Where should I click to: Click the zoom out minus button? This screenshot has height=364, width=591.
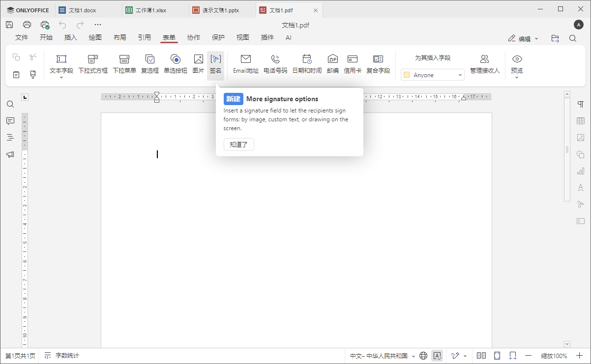click(x=529, y=356)
